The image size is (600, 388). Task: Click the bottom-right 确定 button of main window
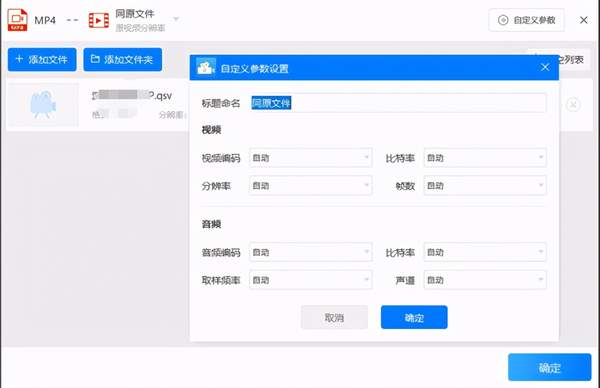(549, 367)
